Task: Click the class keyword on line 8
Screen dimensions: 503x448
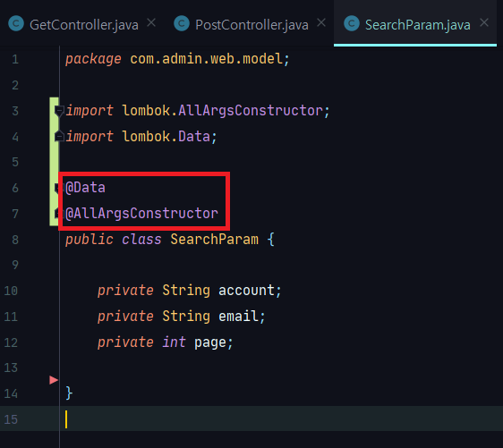Action: (141, 240)
